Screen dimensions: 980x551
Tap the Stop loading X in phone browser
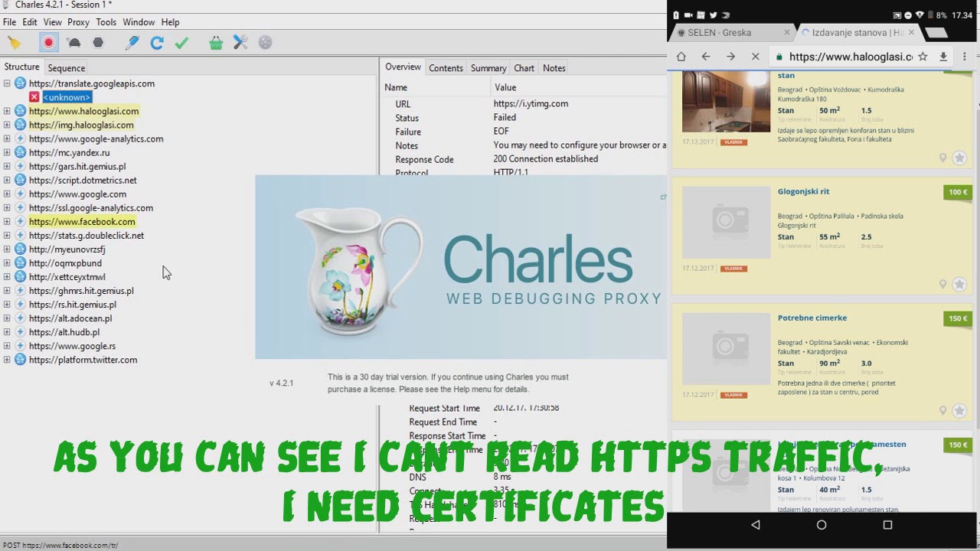(x=755, y=57)
